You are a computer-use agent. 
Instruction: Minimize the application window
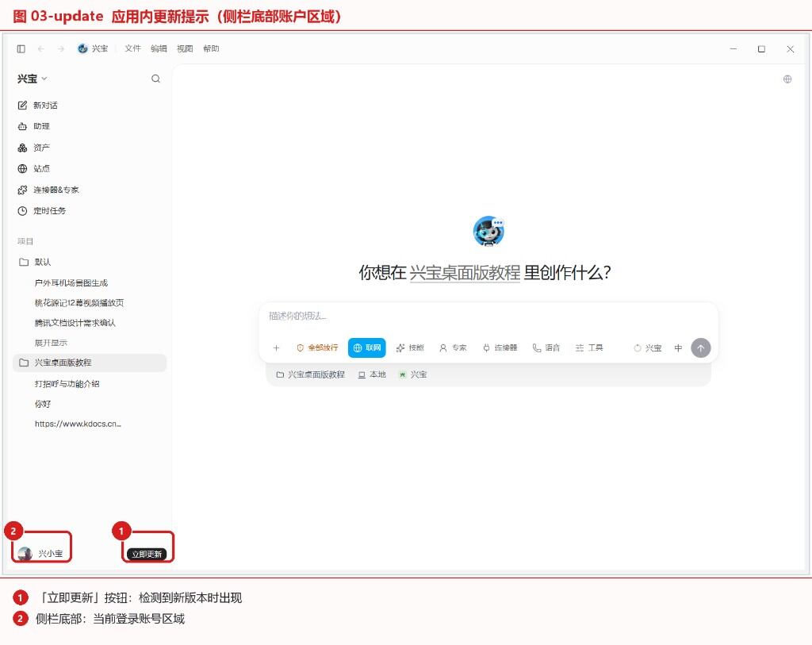(x=733, y=49)
